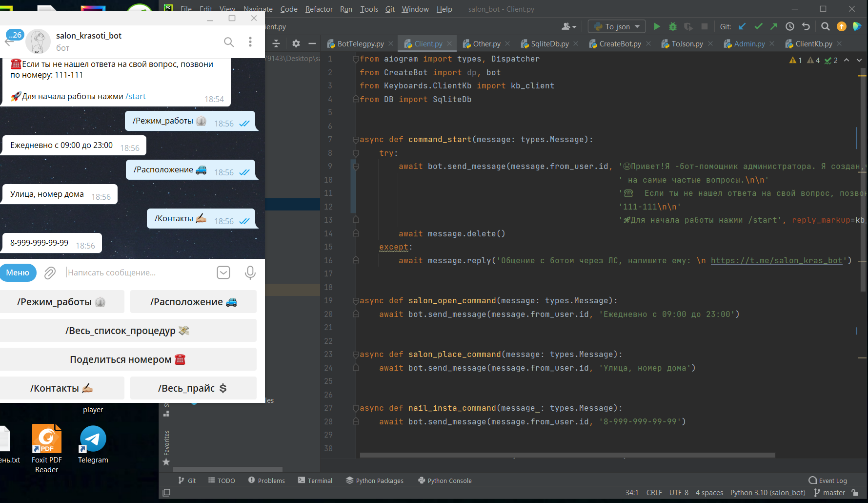Push commits with the green up-right arrow

[x=773, y=26]
